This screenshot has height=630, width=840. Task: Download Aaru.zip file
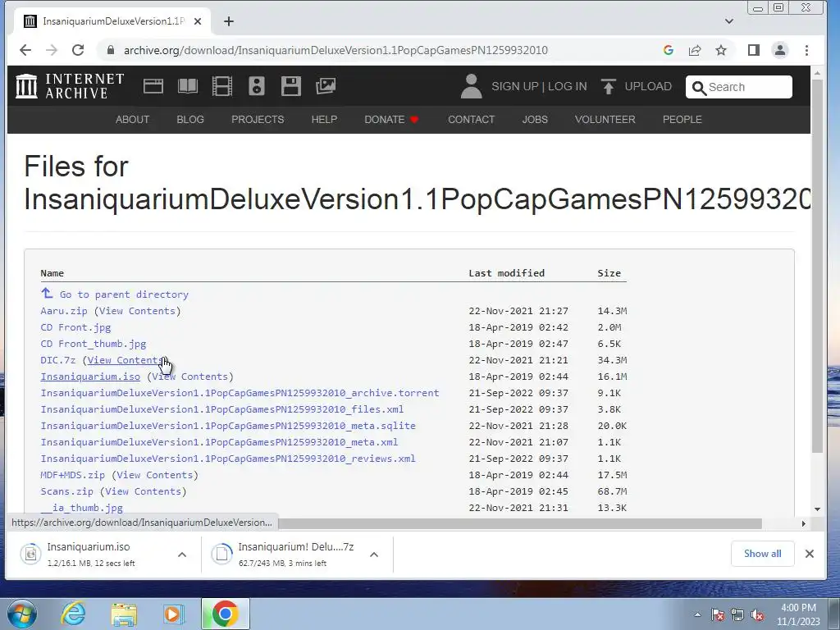click(x=64, y=311)
